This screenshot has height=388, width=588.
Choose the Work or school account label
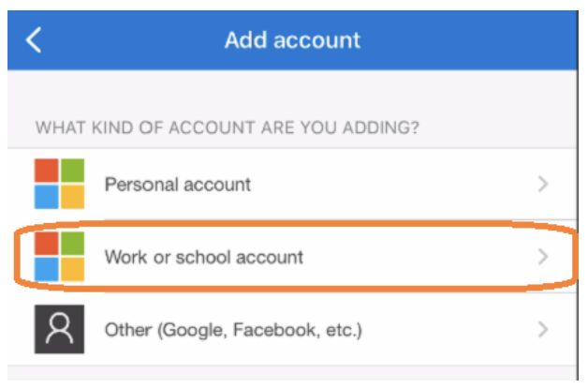click(204, 256)
